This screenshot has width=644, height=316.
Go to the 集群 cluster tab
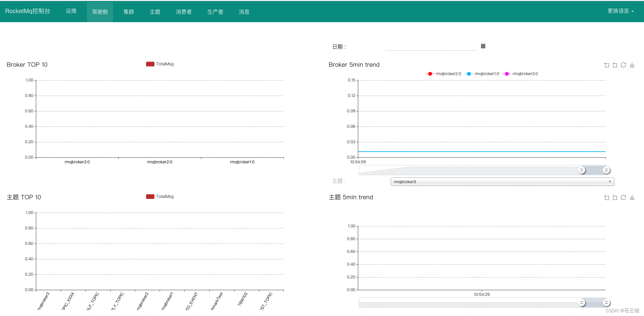pyautogui.click(x=129, y=12)
